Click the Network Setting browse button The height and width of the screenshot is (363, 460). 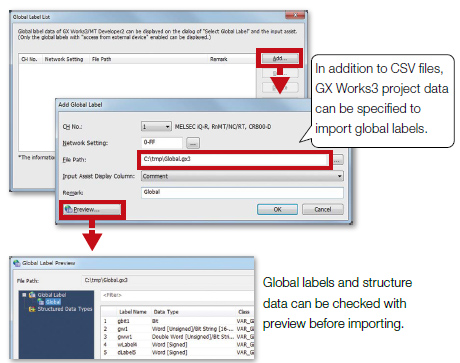pyautogui.click(x=193, y=143)
